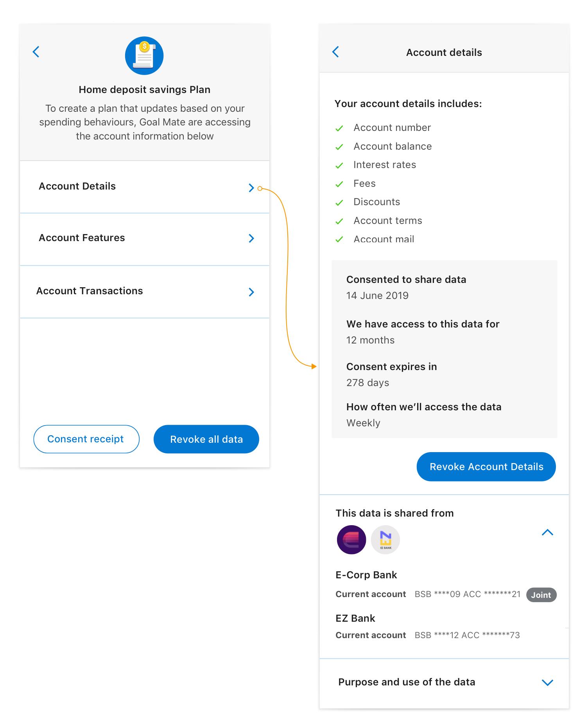Go back from Home deposit savings Plan
This screenshot has width=588, height=719.
point(36,52)
